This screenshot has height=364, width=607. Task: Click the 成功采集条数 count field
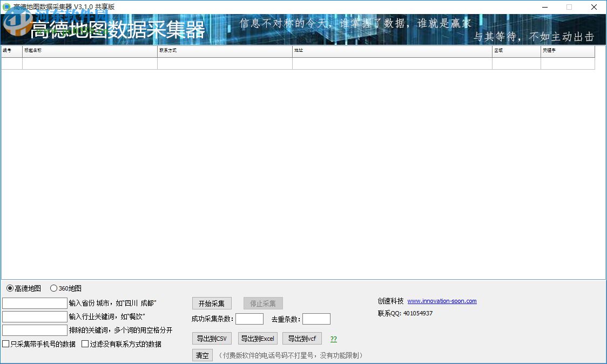pyautogui.click(x=249, y=319)
